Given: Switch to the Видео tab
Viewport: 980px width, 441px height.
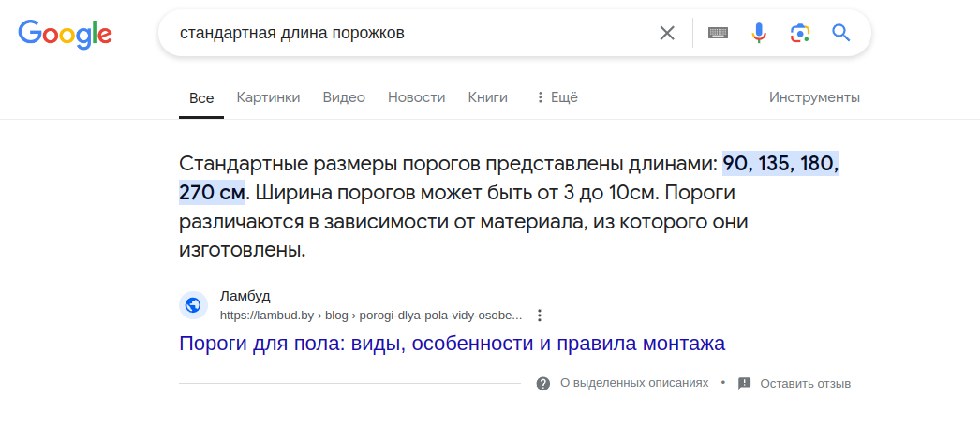Looking at the screenshot, I should tap(344, 97).
